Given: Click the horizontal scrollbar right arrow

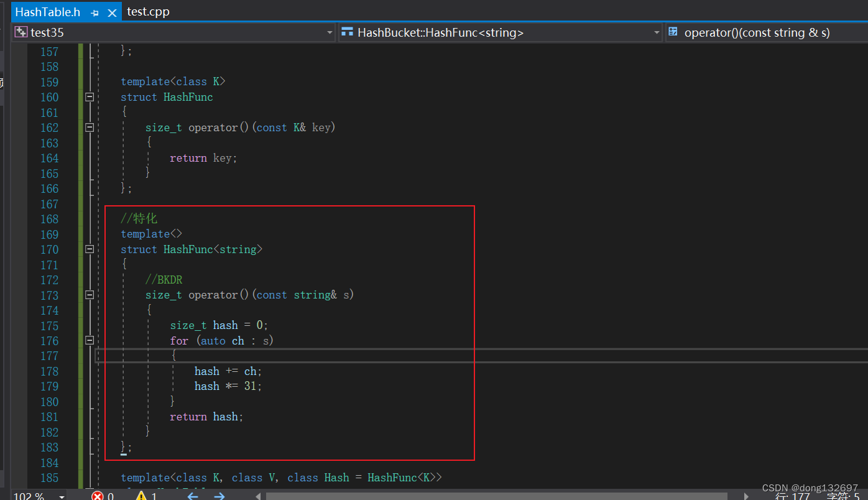Looking at the screenshot, I should (x=746, y=496).
